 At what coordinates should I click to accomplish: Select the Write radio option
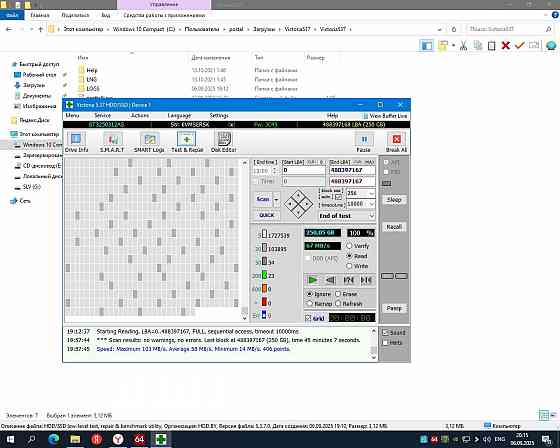click(x=358, y=266)
